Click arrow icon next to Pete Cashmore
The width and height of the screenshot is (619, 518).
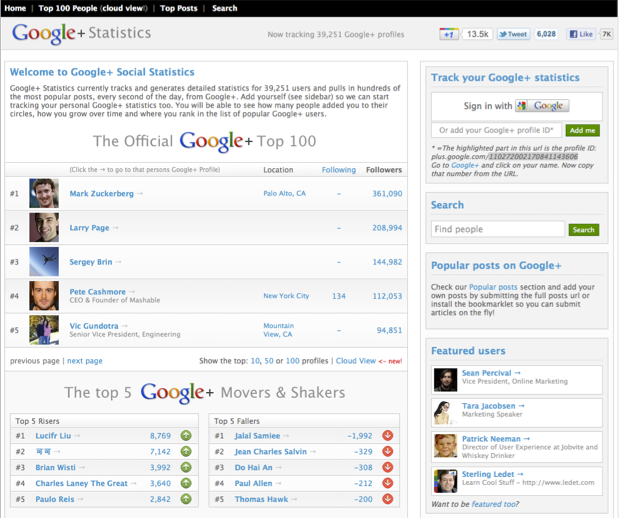click(132, 292)
